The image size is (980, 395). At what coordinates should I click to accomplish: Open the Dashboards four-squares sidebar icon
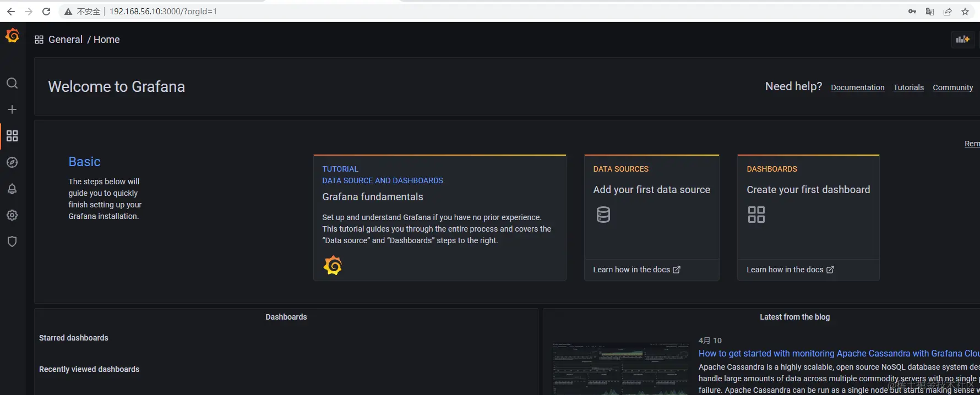coord(12,136)
